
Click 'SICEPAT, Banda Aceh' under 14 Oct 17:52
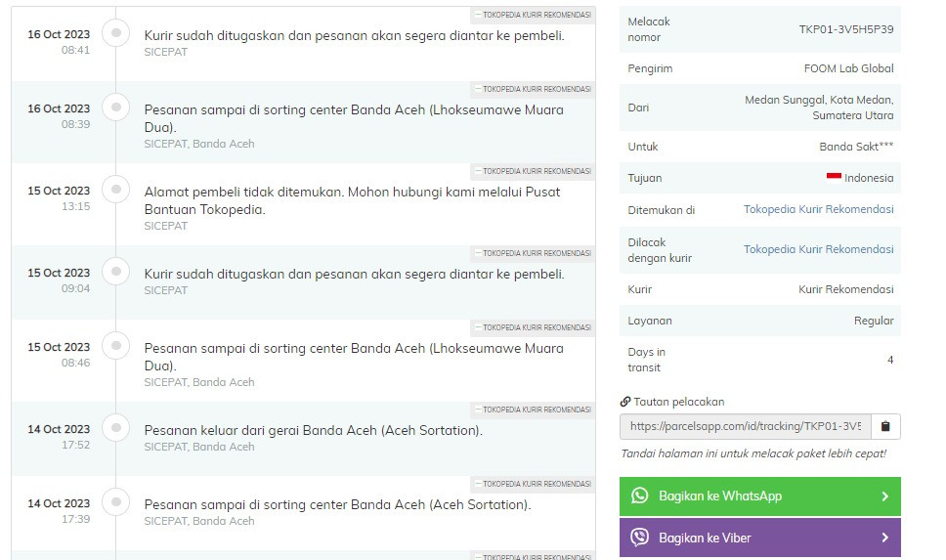coord(199,447)
